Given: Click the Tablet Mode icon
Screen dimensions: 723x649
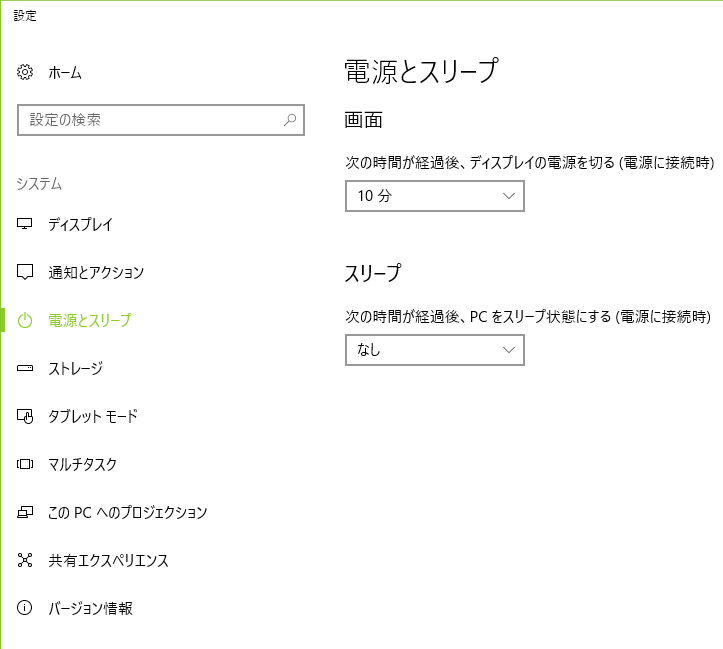Looking at the screenshot, I should point(25,416).
